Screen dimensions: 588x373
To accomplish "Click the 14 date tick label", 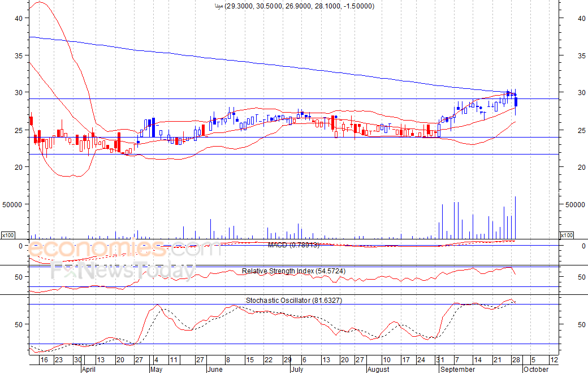I will coord(477,360).
